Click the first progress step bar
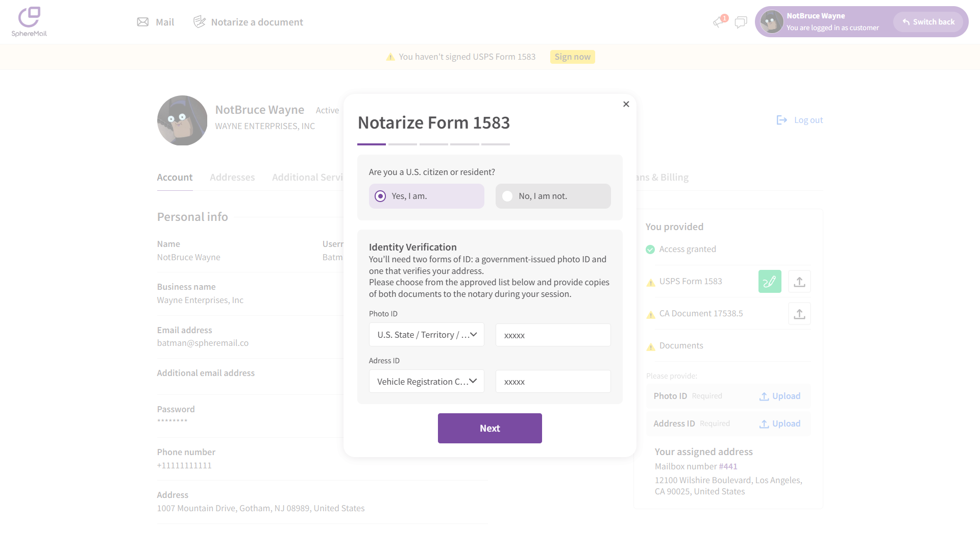This screenshot has height=551, width=980. [x=372, y=144]
